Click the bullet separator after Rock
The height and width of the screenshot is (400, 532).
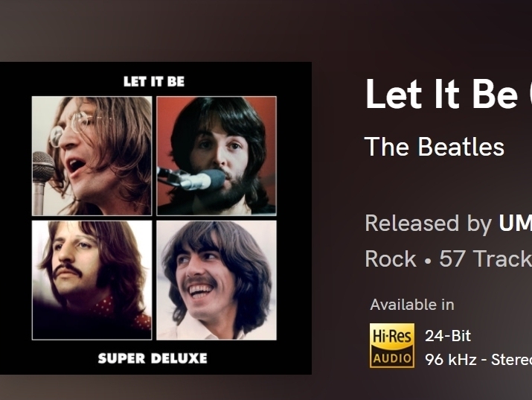(428, 261)
